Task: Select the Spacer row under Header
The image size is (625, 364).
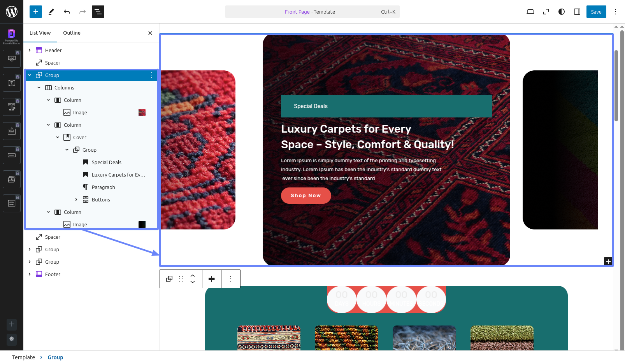Action: click(91, 63)
